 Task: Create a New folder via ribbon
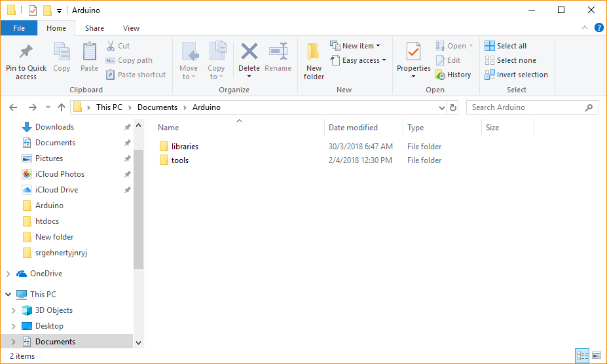314,61
